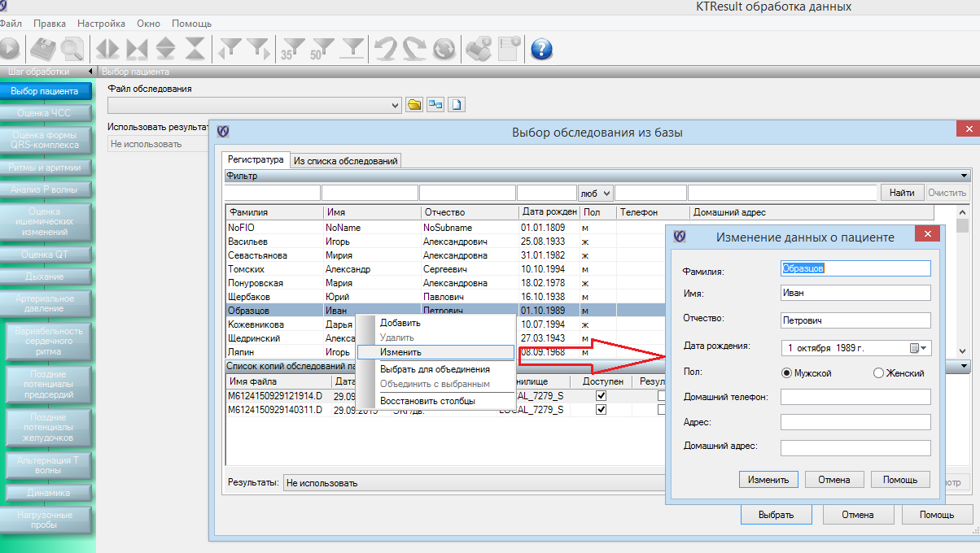Choose Изменить in the context menu
Viewport: 980px width, 553px height.
435,353
